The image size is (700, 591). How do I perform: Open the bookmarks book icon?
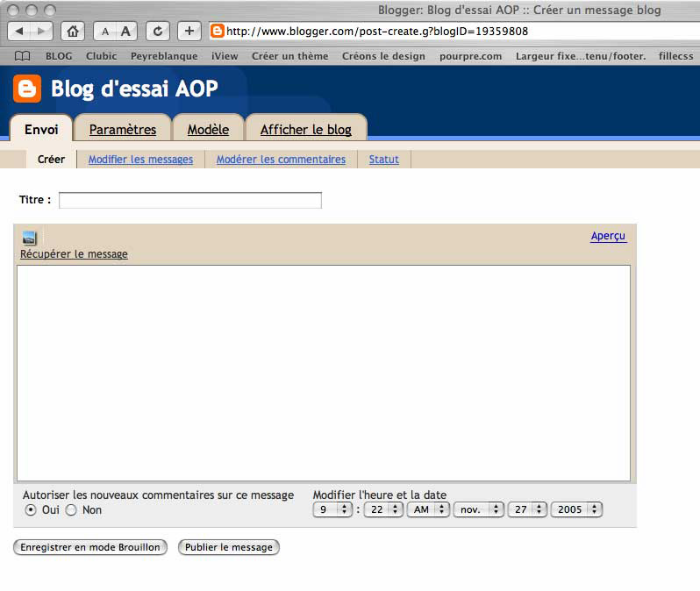coord(22,56)
